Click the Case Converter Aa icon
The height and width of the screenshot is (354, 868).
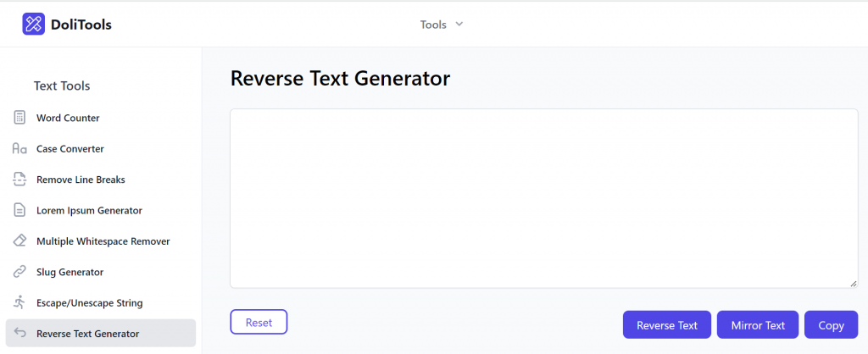[x=19, y=149]
